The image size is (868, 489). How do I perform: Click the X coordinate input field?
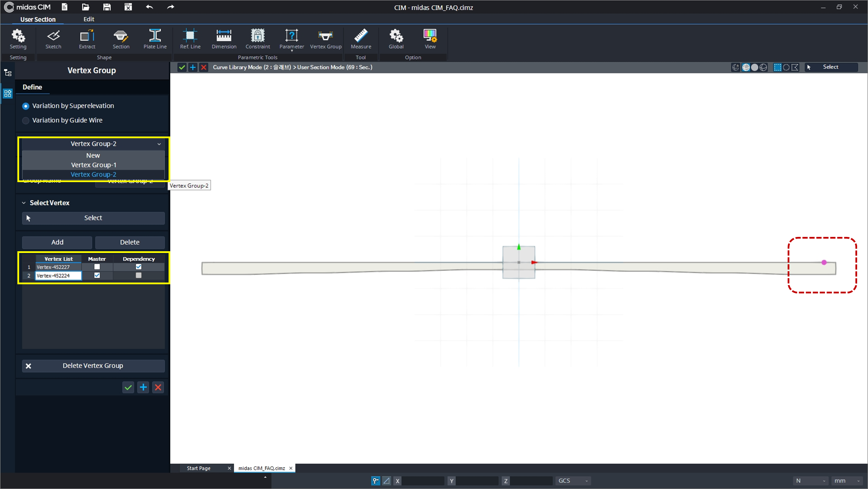click(422, 481)
